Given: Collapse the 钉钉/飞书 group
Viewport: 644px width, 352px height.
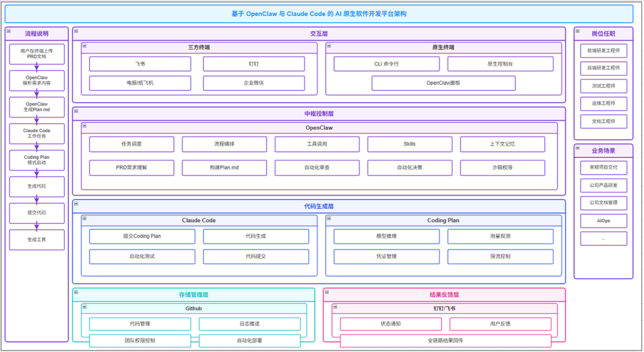Looking at the screenshot, I should click(x=335, y=307).
